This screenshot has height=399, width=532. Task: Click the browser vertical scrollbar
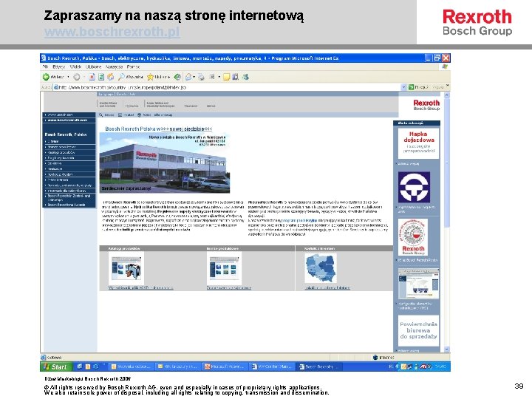446,222
